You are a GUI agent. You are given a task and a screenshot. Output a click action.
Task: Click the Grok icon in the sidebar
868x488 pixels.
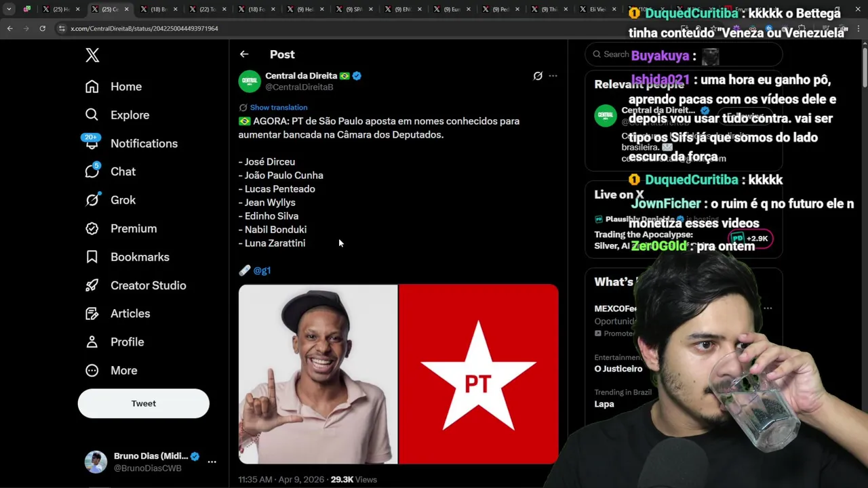pyautogui.click(x=92, y=201)
